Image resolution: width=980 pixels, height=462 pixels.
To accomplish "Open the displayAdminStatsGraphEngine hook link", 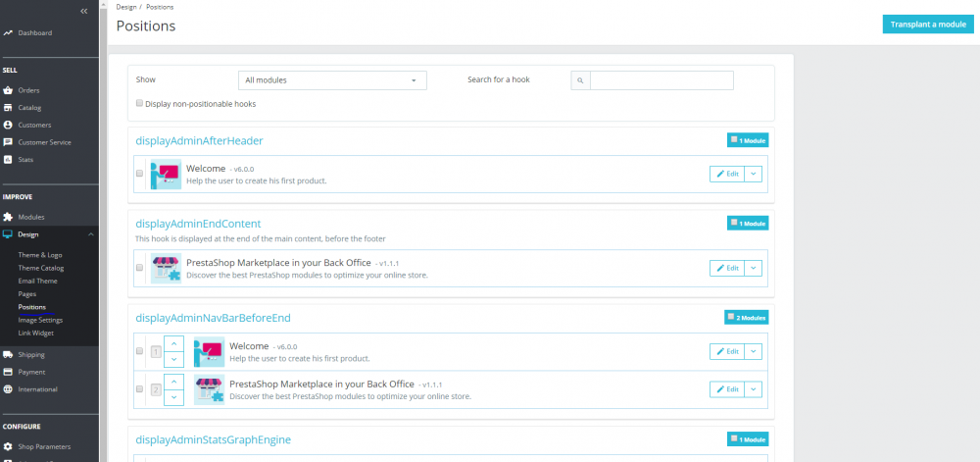I will pos(213,440).
